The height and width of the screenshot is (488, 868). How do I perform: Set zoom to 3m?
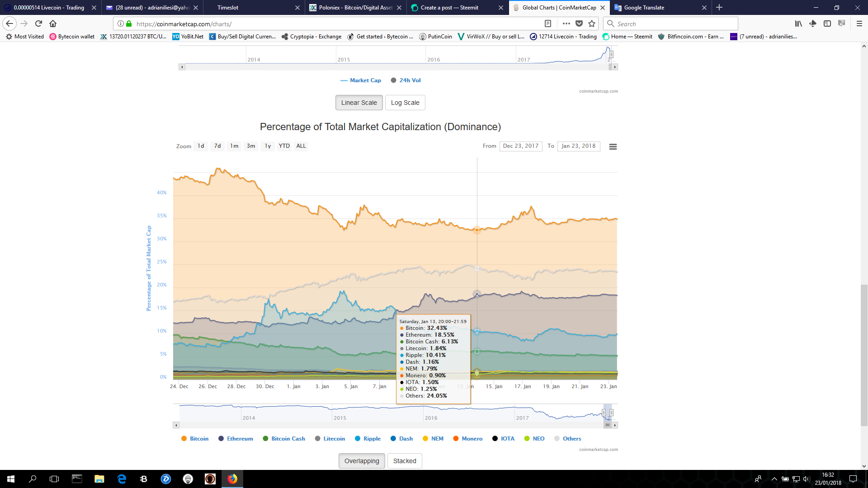[x=251, y=146]
